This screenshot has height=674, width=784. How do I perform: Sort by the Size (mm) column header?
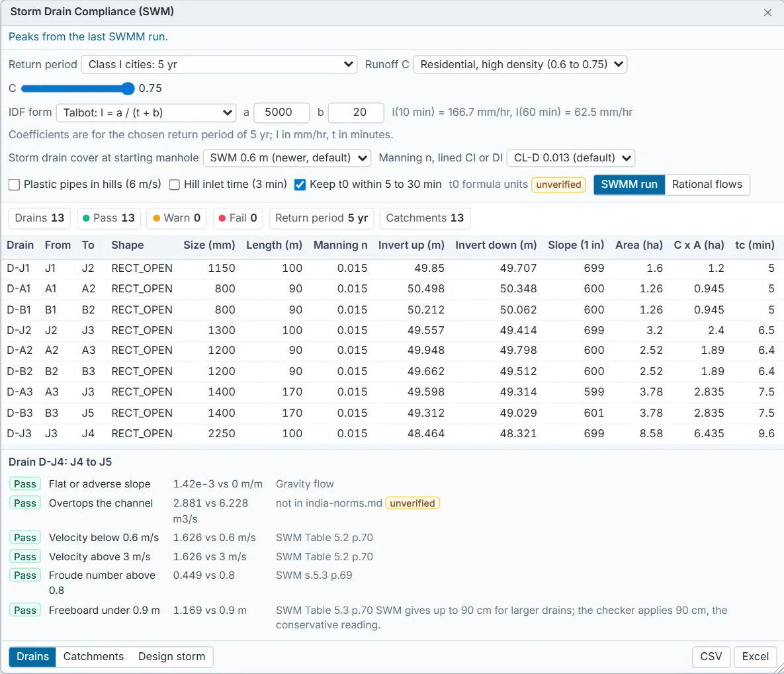(x=209, y=245)
